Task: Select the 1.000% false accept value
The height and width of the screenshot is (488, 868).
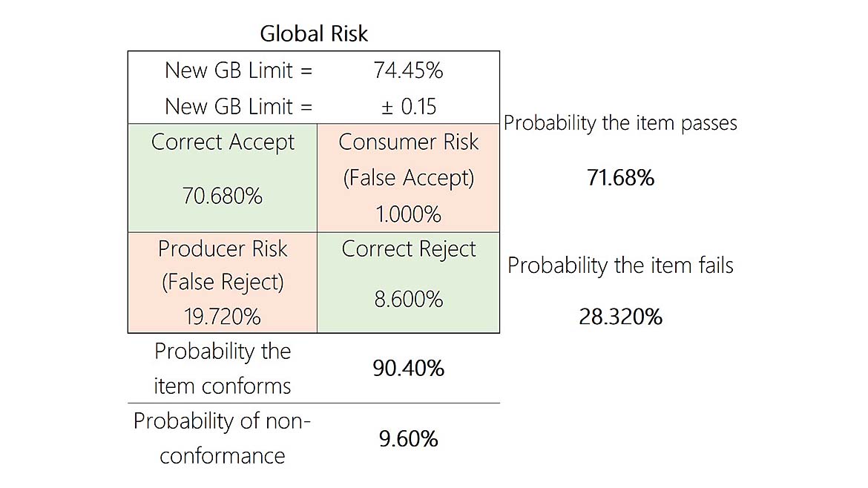Action: pos(408,214)
